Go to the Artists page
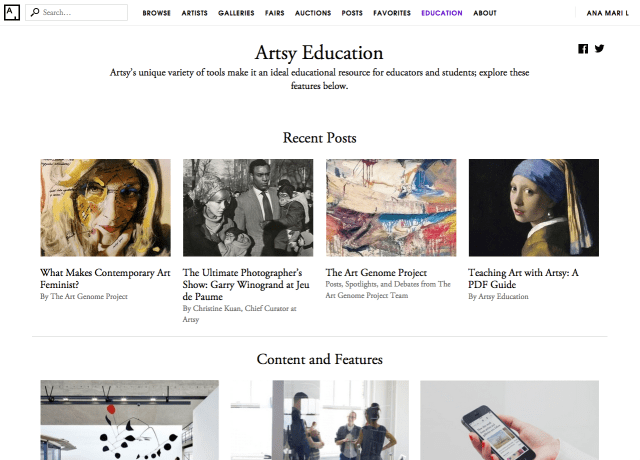 [x=194, y=13]
